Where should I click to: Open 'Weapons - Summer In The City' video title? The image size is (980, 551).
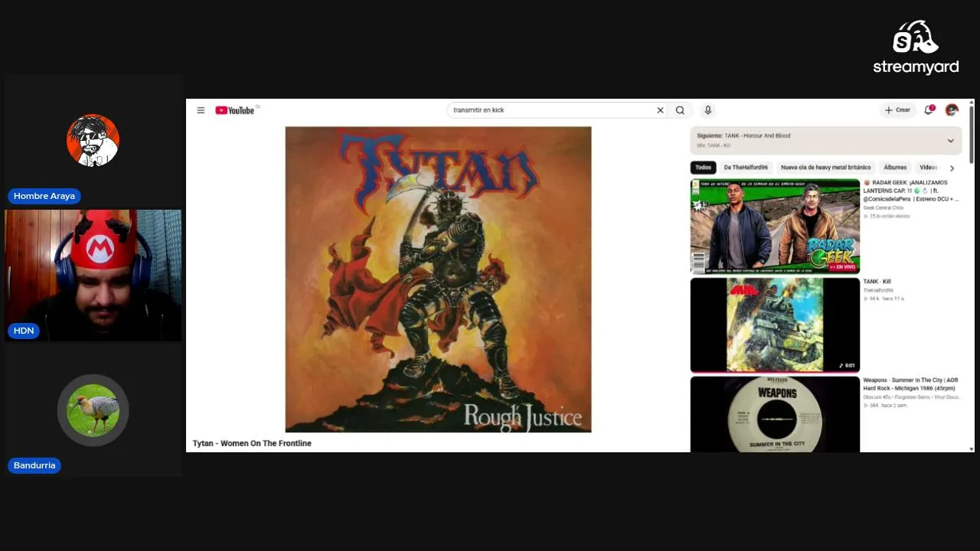click(x=911, y=384)
